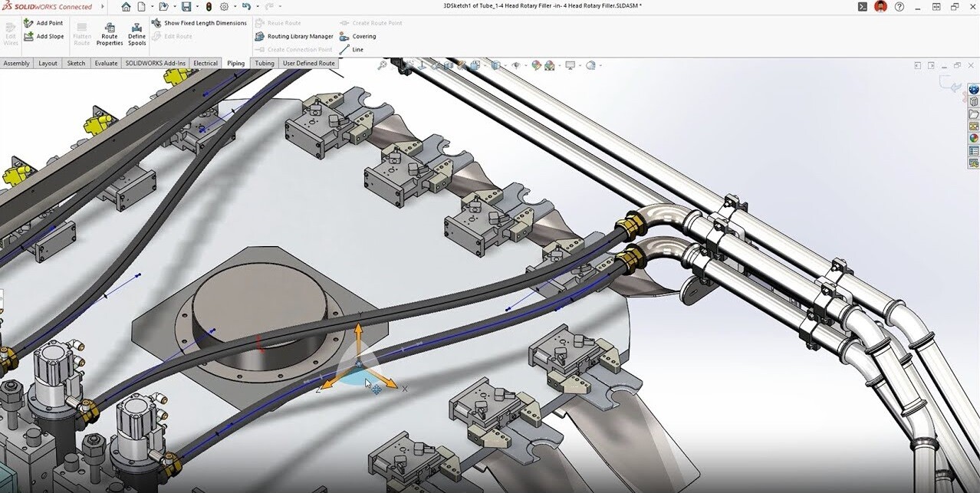Click the Home icon in the top toolbar

pyautogui.click(x=126, y=6)
